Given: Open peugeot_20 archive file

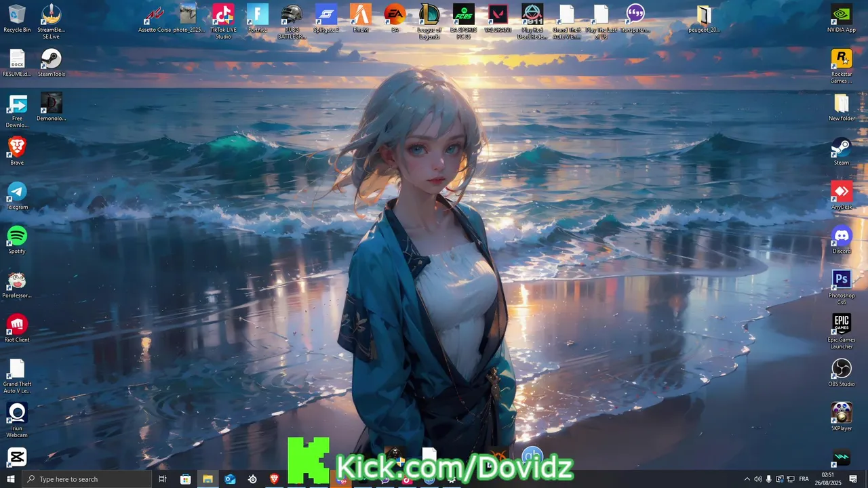Looking at the screenshot, I should (704, 18).
